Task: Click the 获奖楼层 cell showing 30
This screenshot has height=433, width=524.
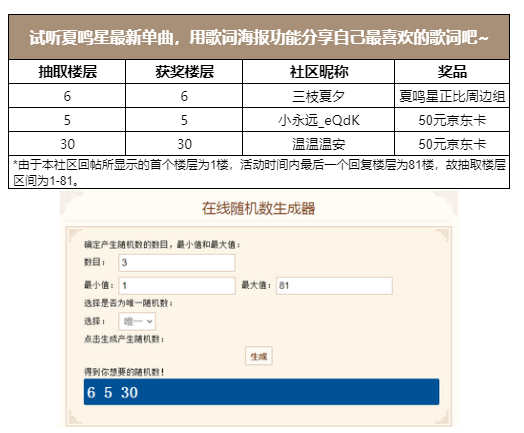Action: (184, 144)
